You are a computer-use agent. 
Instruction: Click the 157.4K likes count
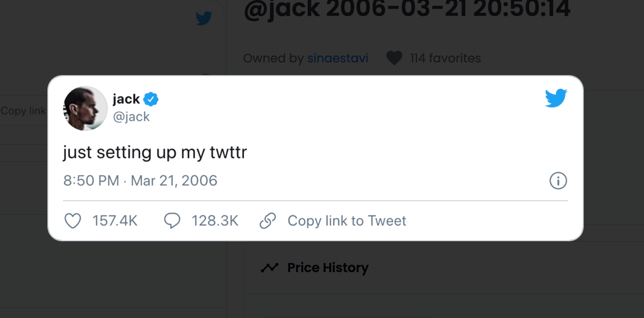[115, 221]
